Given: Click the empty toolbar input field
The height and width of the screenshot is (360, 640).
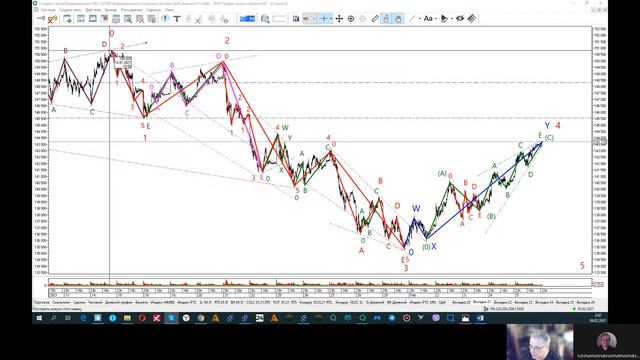Looking at the screenshot, I should [279, 19].
